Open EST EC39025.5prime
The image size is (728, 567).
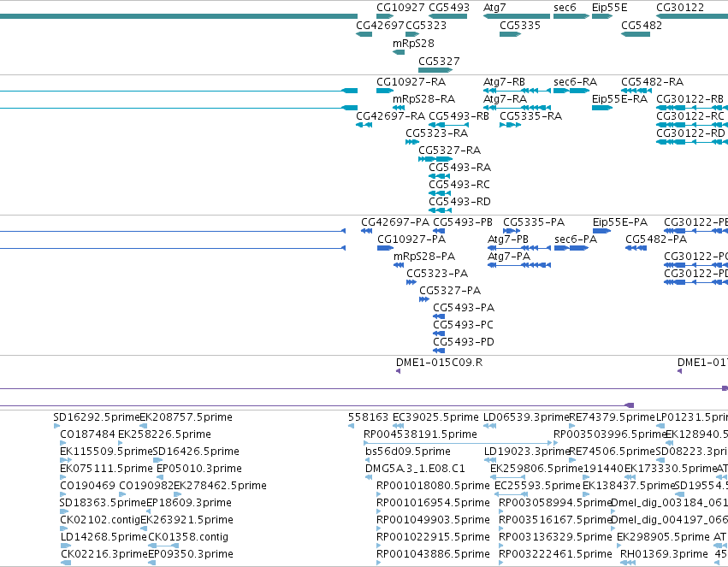[x=435, y=417]
